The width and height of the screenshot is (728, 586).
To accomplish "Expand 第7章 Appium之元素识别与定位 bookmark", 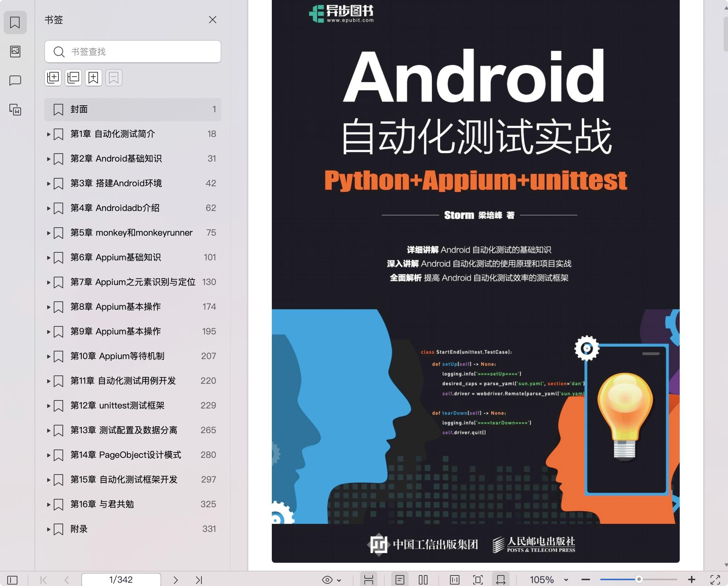I will coord(48,282).
